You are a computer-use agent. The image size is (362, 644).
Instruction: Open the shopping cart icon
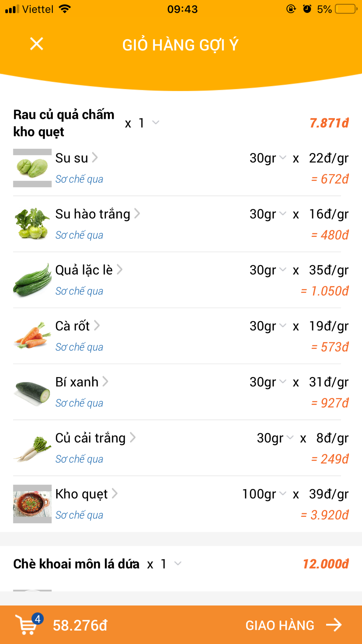tap(28, 624)
